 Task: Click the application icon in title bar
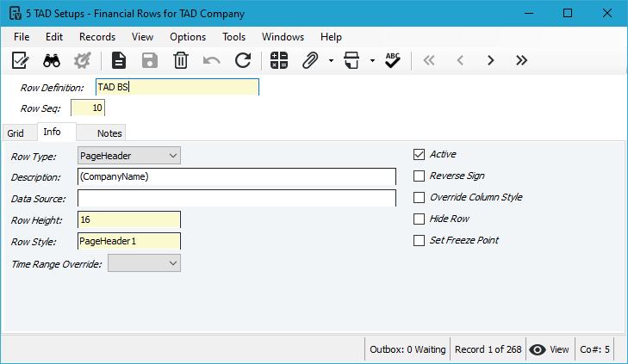coord(16,13)
